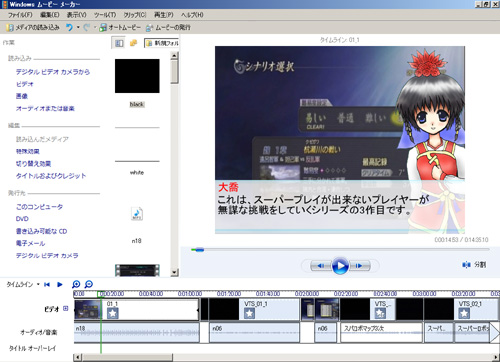Click the large round Play button in preview

point(340,266)
